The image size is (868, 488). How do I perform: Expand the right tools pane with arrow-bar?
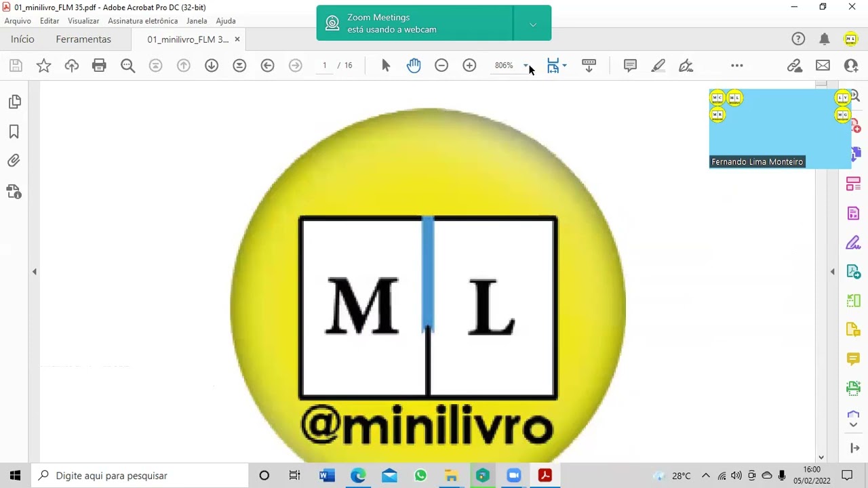pos(854,448)
